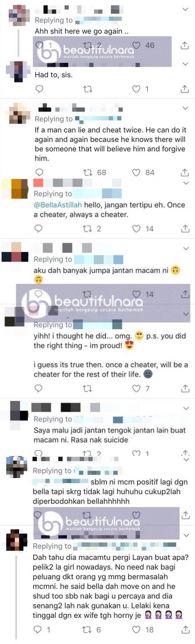195x644 pixels.
Task: Retweet the "Had to, sis." reply
Action: pos(88,89)
